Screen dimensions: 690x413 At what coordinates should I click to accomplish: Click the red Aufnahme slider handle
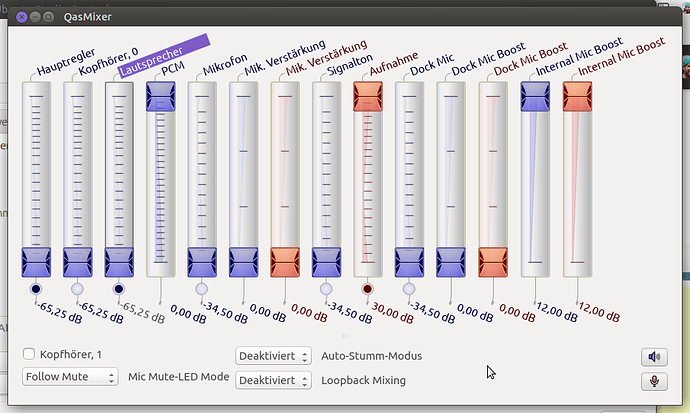pyautogui.click(x=368, y=96)
